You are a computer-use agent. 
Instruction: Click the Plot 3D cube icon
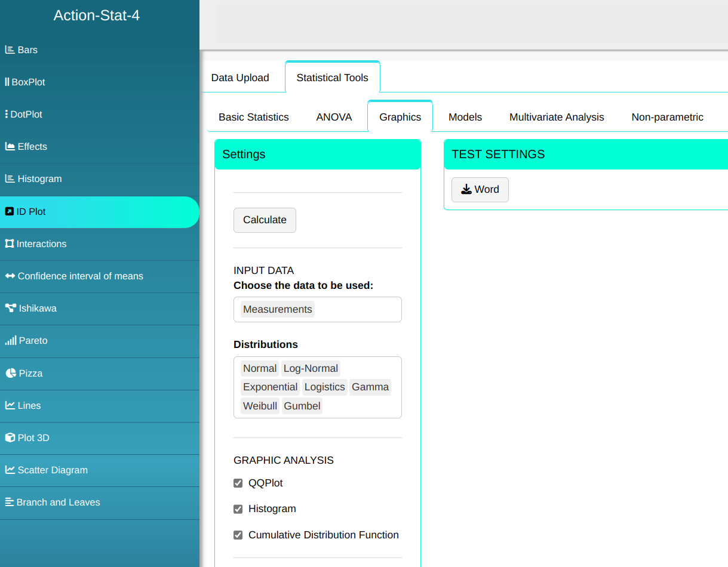[x=10, y=438]
